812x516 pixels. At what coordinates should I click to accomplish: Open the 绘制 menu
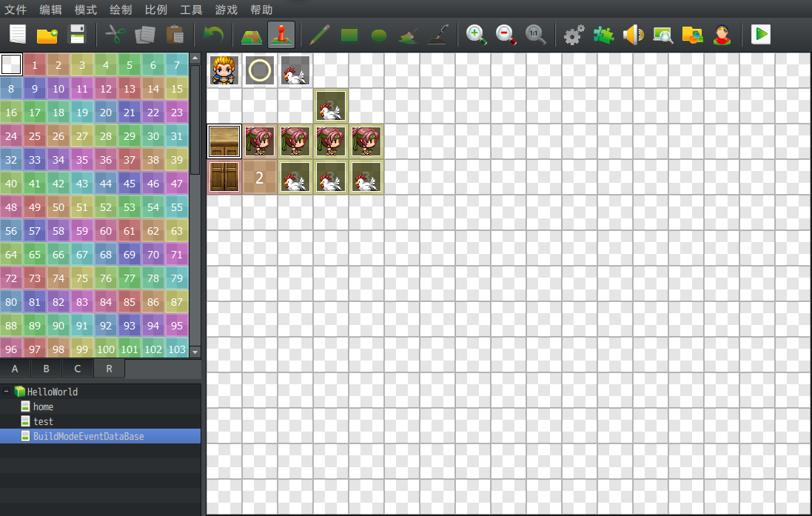[121, 10]
